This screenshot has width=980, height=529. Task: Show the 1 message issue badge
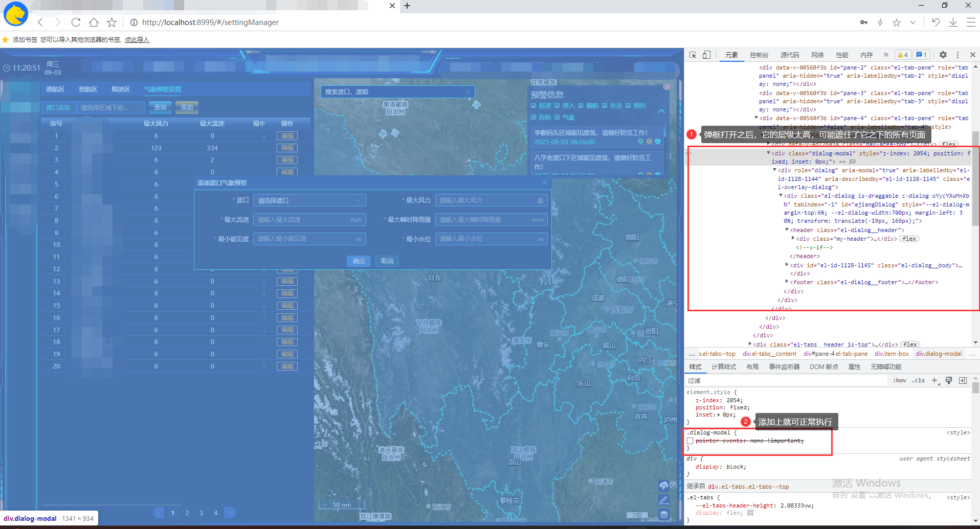pyautogui.click(x=922, y=55)
